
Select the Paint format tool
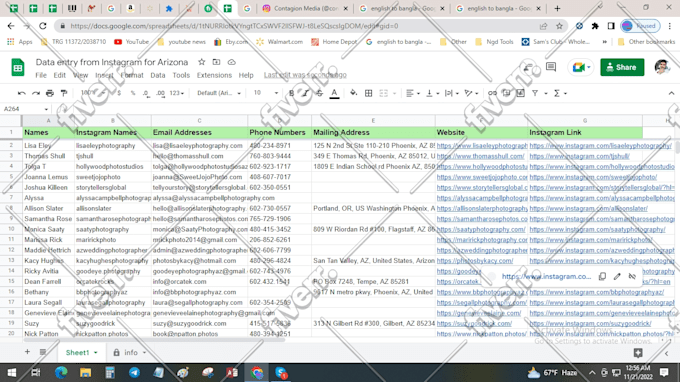click(64, 93)
